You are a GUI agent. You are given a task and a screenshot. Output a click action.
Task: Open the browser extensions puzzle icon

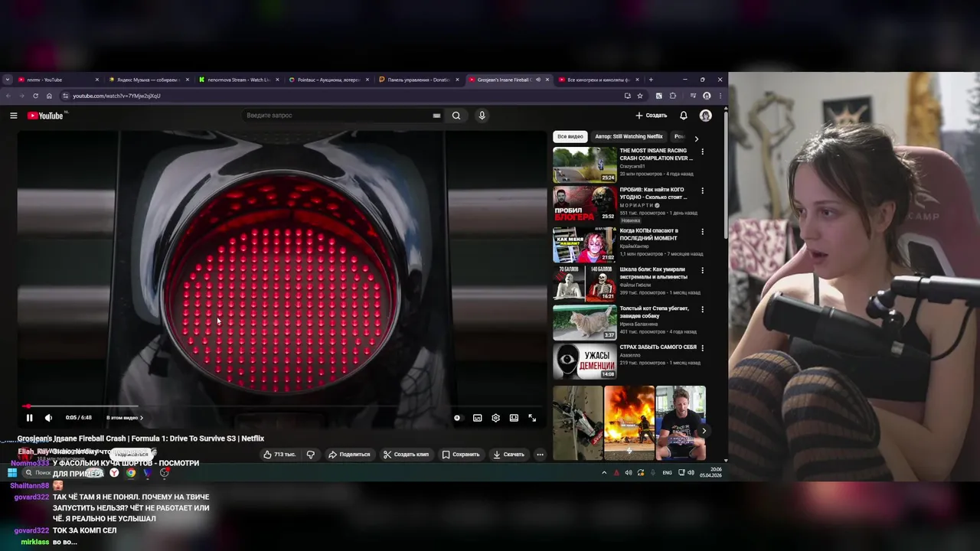coord(673,96)
